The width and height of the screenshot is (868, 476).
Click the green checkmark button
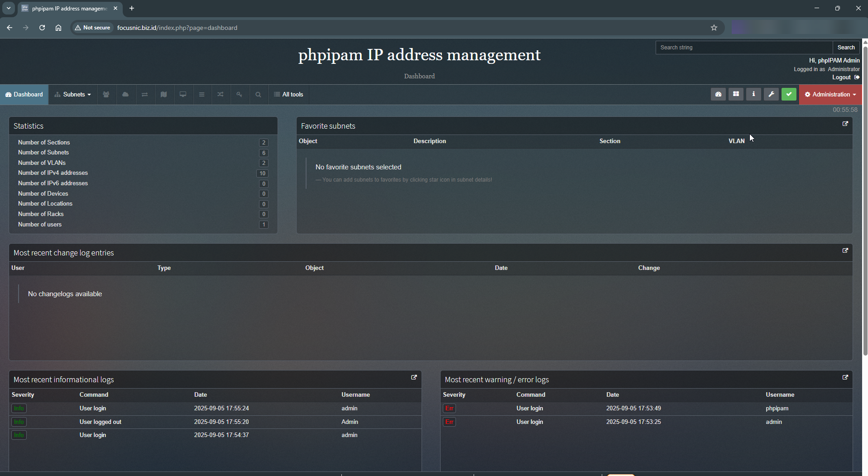pos(789,94)
